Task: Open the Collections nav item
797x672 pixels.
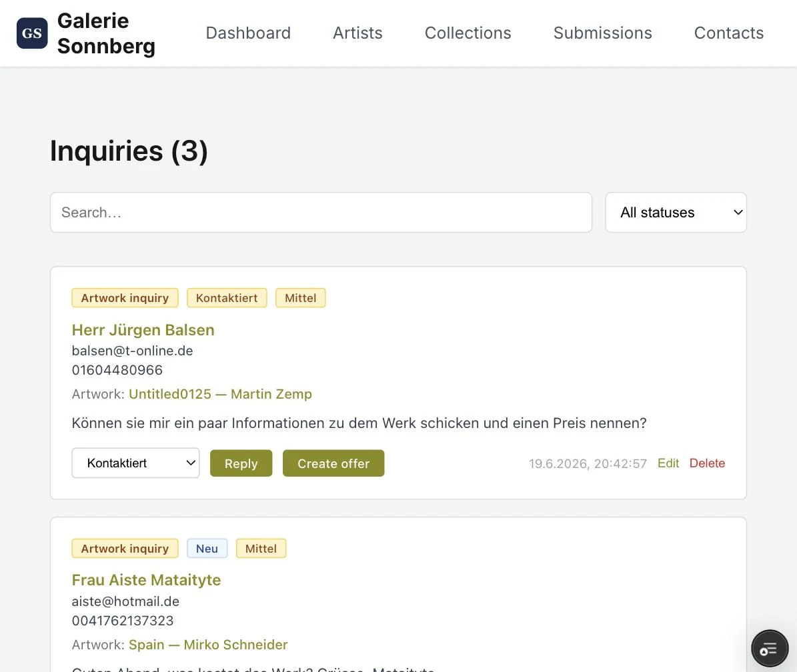Action: (x=468, y=33)
